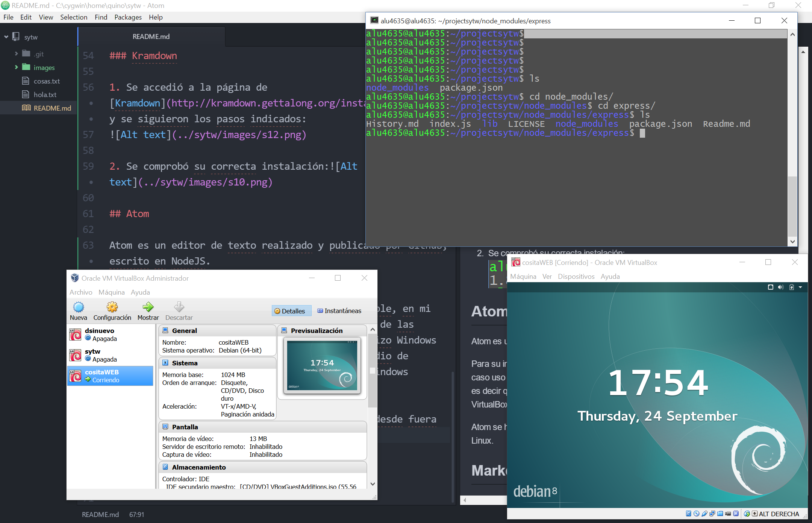Viewport: 812px width, 523px height.
Task: Click the USB device status icon
Action: (x=704, y=514)
